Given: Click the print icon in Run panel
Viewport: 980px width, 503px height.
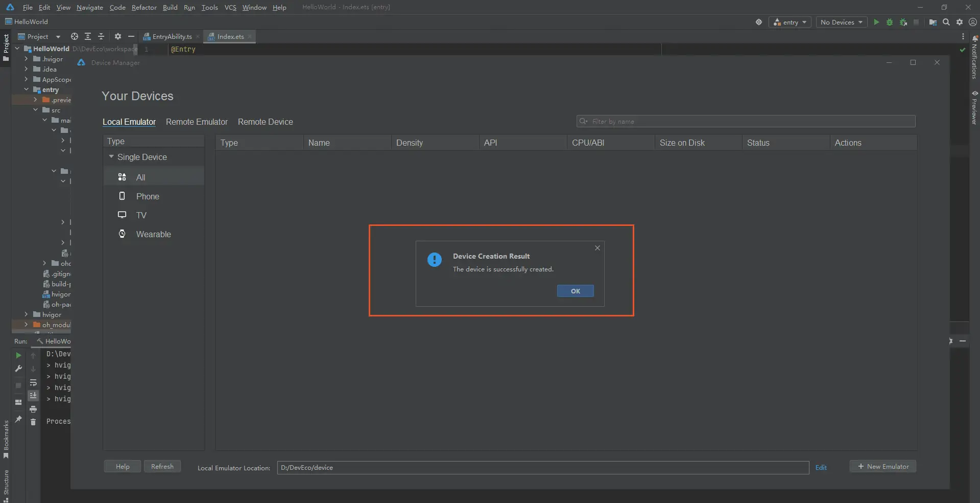Looking at the screenshot, I should [33, 409].
